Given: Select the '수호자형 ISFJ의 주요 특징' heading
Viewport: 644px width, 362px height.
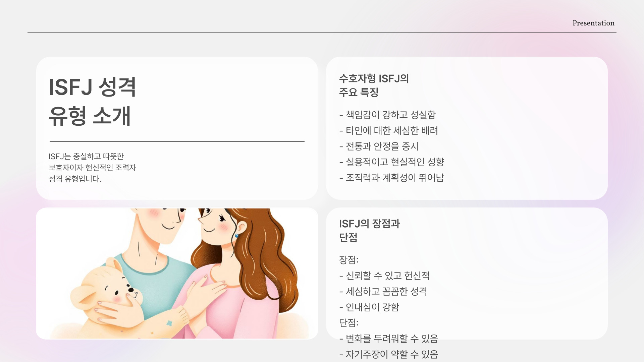Looking at the screenshot, I should pyautogui.click(x=374, y=85).
